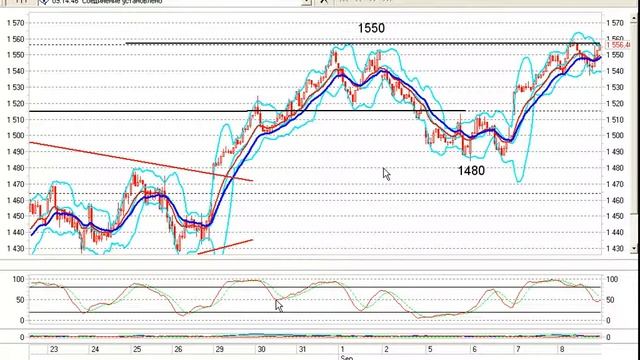Select the "1550" text annotation on chart
The width and height of the screenshot is (640, 360).
[x=371, y=28]
